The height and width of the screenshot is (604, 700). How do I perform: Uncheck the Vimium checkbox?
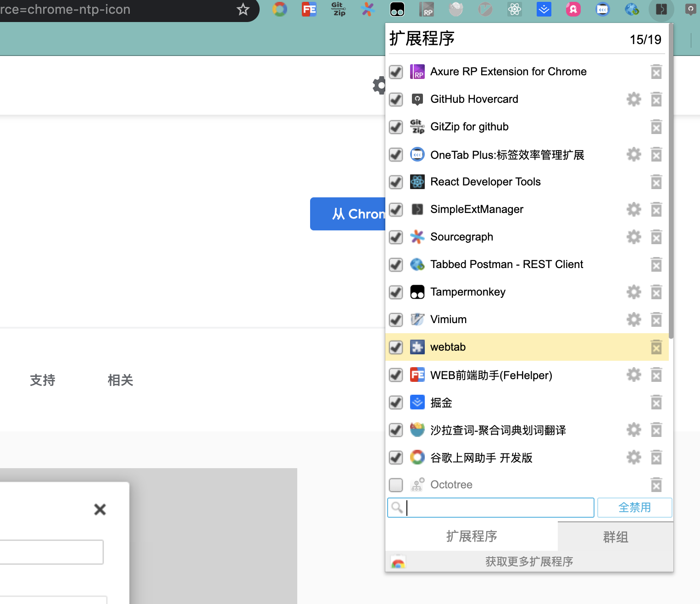tap(396, 319)
